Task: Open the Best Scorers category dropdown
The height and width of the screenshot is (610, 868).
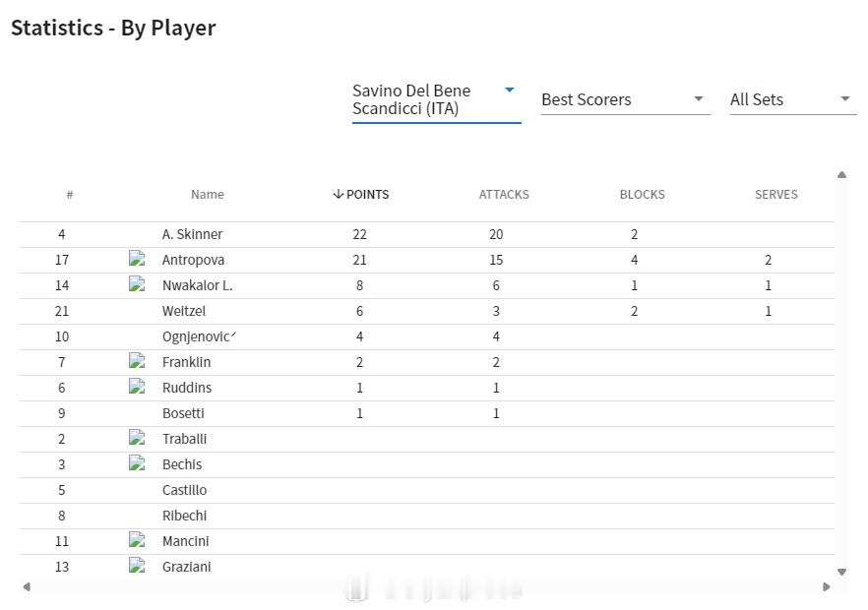Action: click(624, 99)
